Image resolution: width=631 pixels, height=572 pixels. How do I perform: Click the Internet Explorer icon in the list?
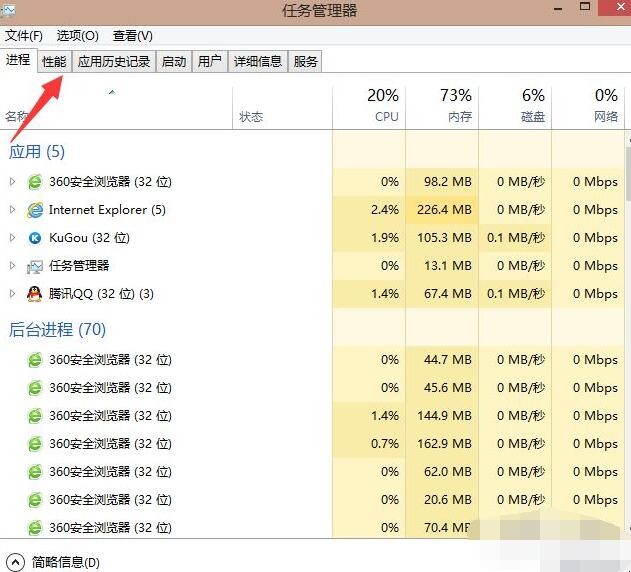point(35,210)
